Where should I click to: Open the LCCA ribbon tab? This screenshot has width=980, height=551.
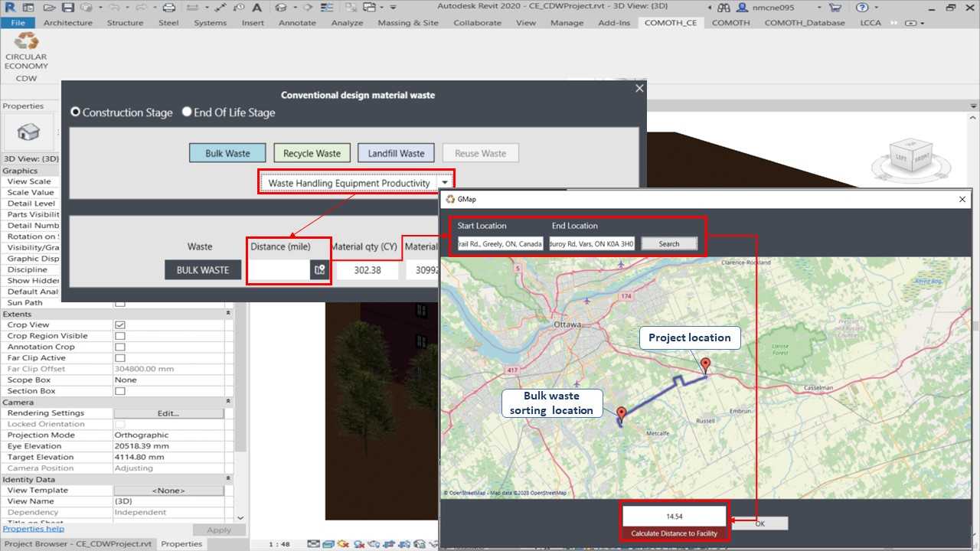pos(871,23)
